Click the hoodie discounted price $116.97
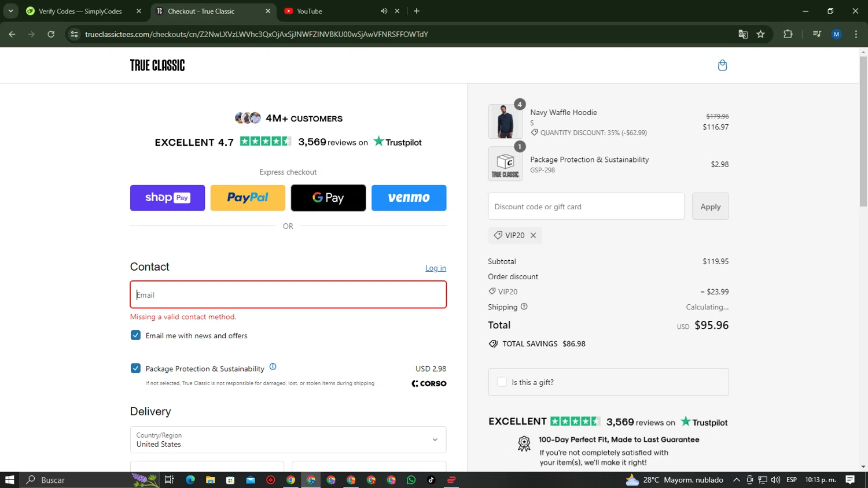Viewport: 868px width, 488px height. [716, 127]
